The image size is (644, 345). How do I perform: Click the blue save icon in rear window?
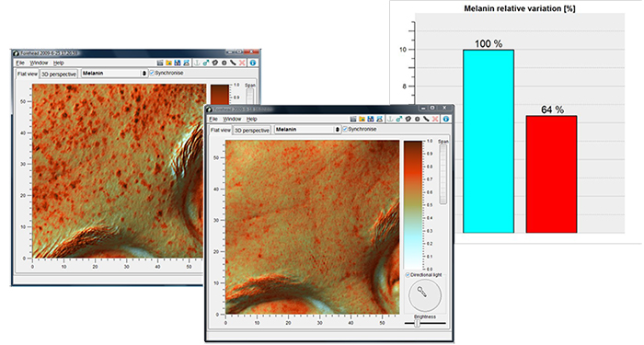178,63
